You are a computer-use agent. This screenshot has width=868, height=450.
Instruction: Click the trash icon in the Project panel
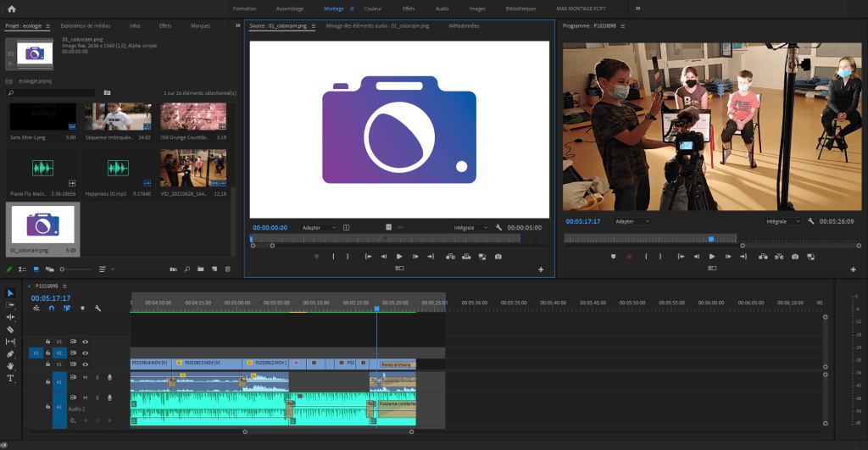tap(227, 269)
